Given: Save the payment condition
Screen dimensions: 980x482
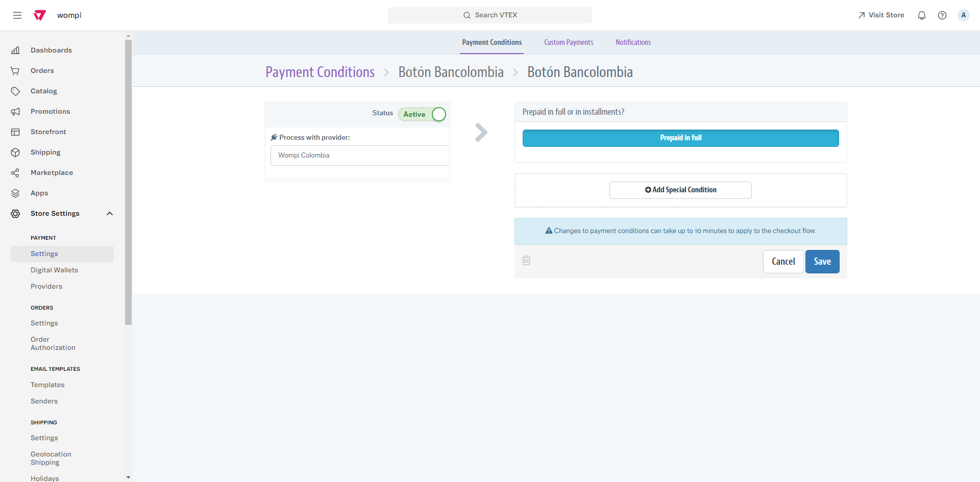Looking at the screenshot, I should pyautogui.click(x=822, y=262).
